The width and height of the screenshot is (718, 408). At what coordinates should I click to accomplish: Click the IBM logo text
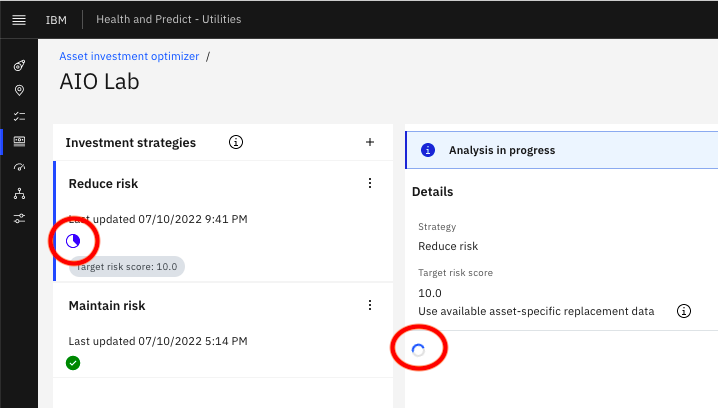pyautogui.click(x=56, y=20)
